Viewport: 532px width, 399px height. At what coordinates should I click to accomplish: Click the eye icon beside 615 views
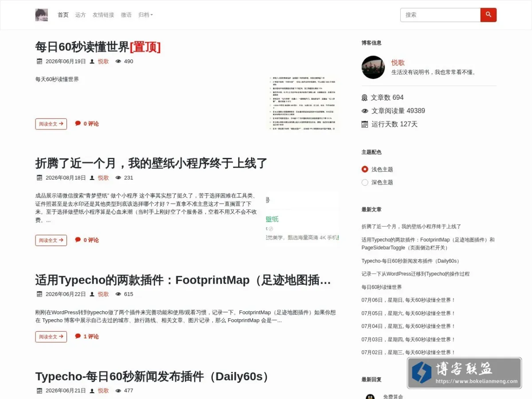(118, 294)
